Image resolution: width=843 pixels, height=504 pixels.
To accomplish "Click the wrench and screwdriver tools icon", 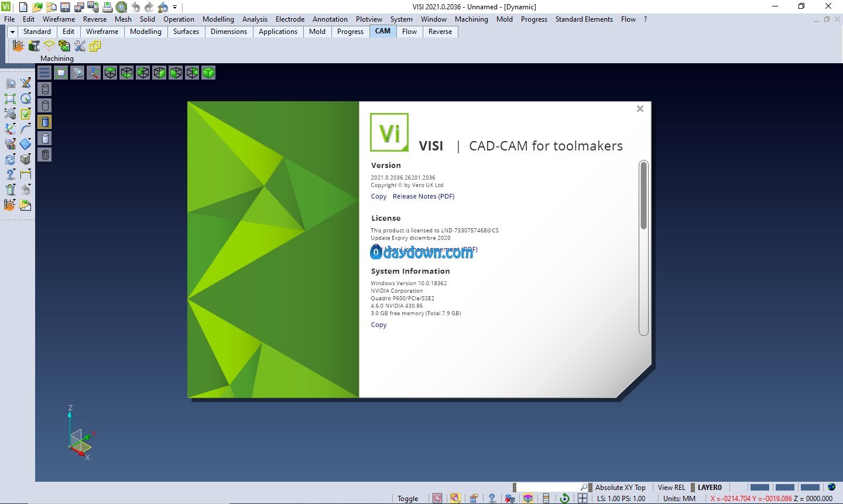I will pos(80,46).
